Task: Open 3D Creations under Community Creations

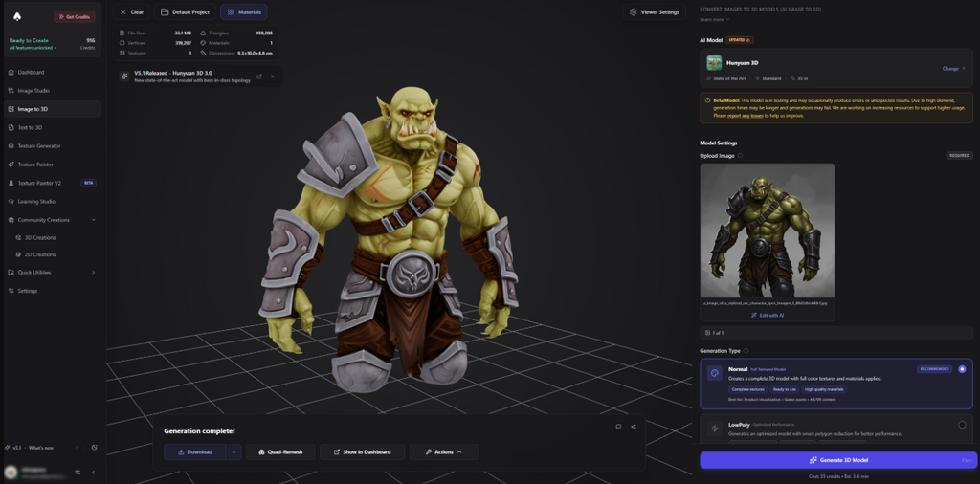Action: (40, 238)
